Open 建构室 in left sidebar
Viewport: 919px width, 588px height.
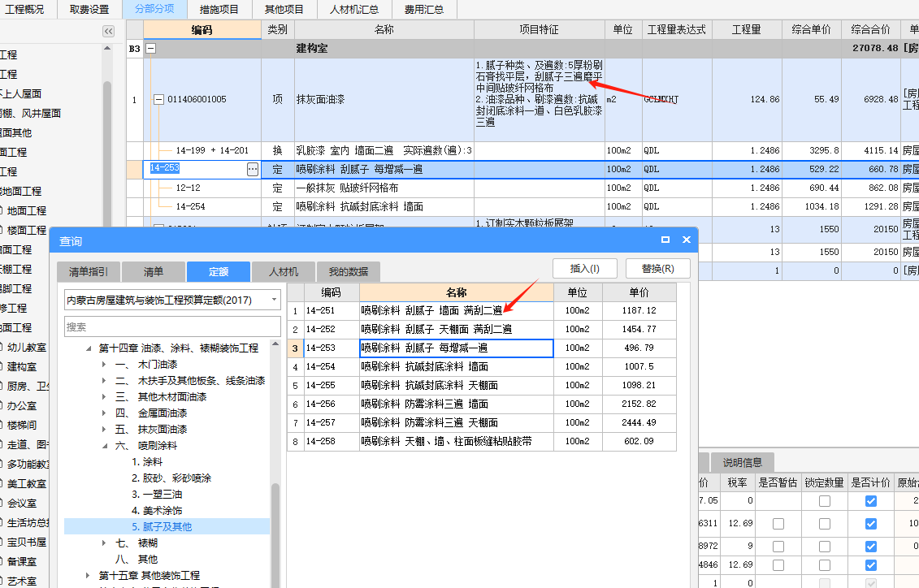click(x=22, y=366)
